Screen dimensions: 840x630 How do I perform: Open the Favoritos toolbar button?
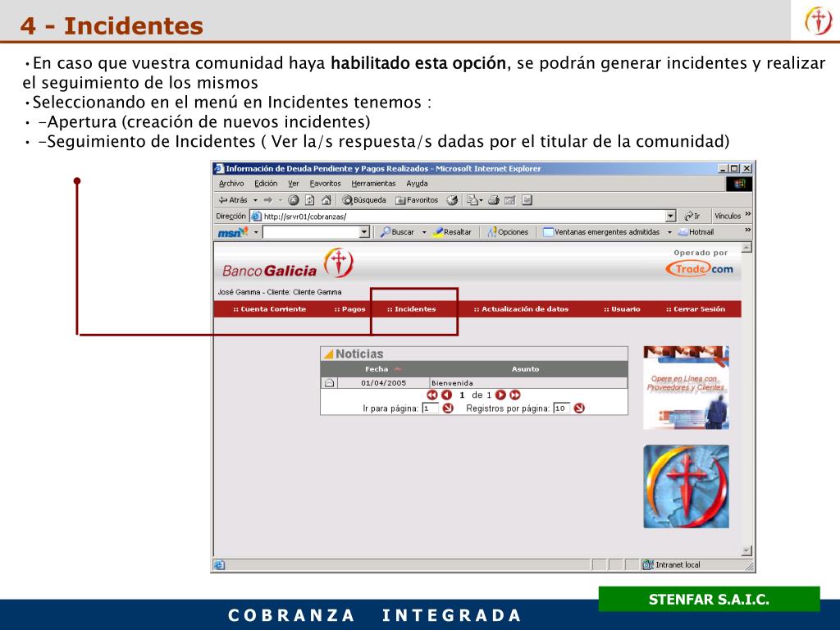point(417,200)
